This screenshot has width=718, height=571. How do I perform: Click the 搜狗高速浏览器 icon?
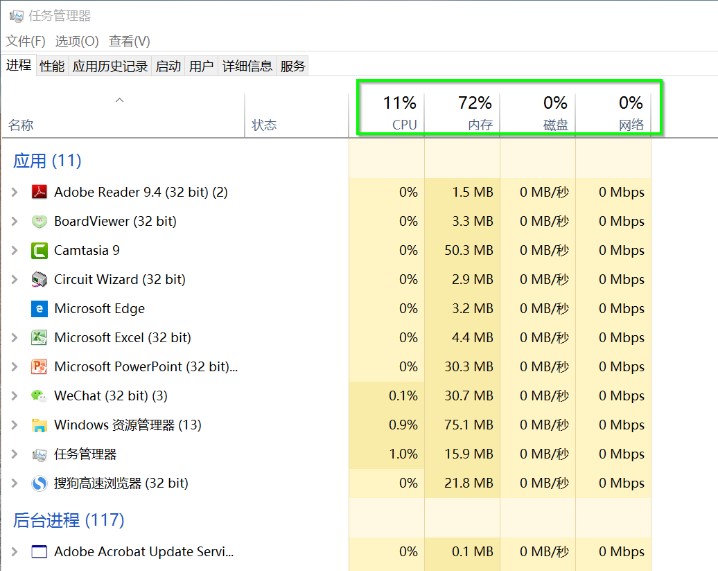[x=39, y=483]
